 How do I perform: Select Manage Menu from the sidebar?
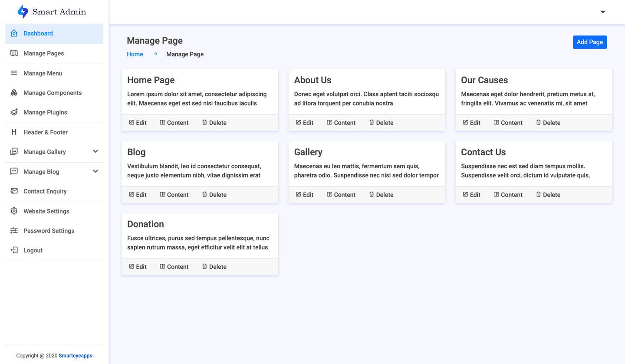tap(43, 73)
